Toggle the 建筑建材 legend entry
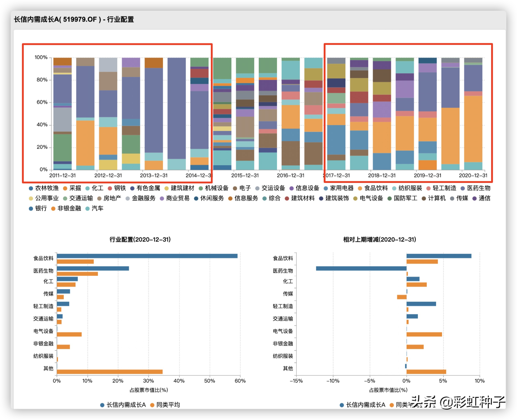 point(179,188)
